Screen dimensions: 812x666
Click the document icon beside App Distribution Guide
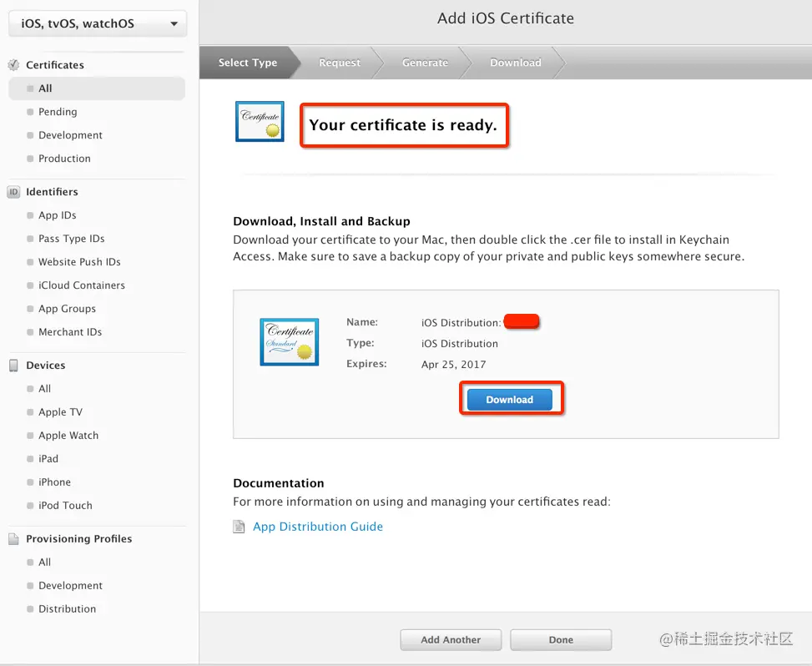239,527
